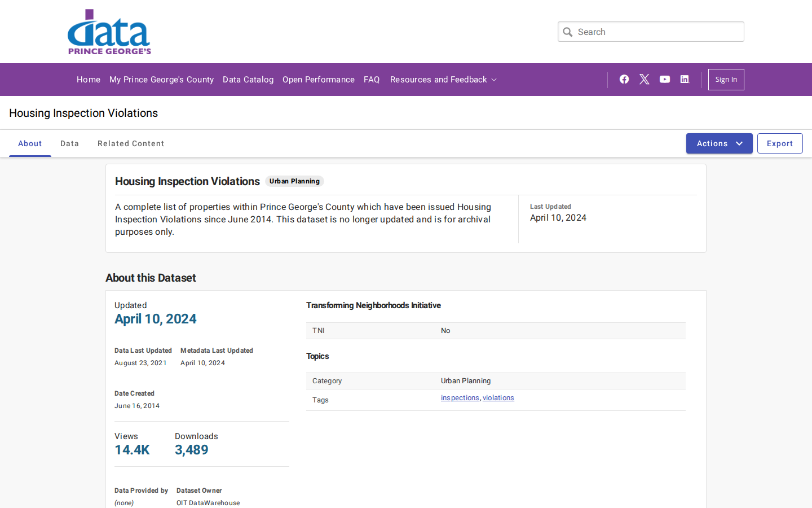812x508 pixels.
Task: Click the large April 10, 2024 updated date
Action: (x=156, y=319)
